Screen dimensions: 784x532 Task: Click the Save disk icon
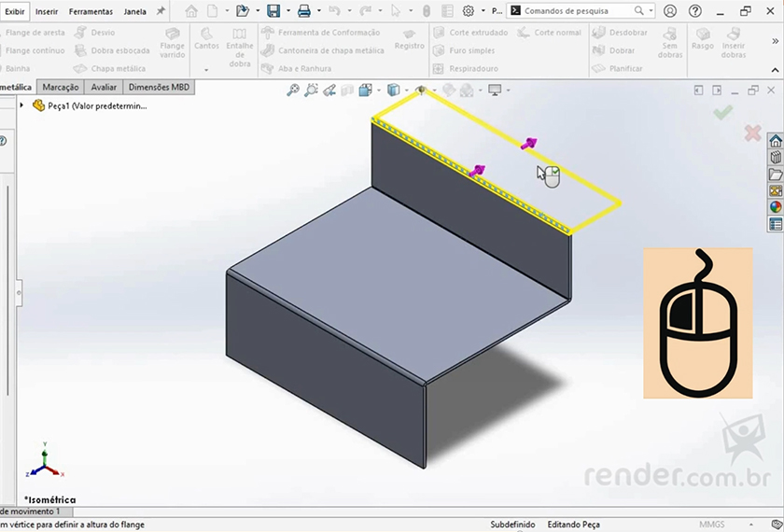coord(273,11)
